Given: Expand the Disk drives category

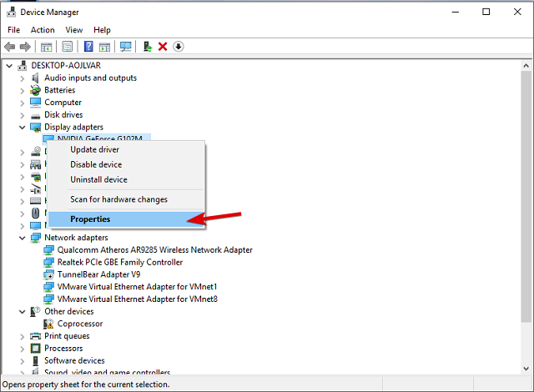Looking at the screenshot, I should (23, 115).
